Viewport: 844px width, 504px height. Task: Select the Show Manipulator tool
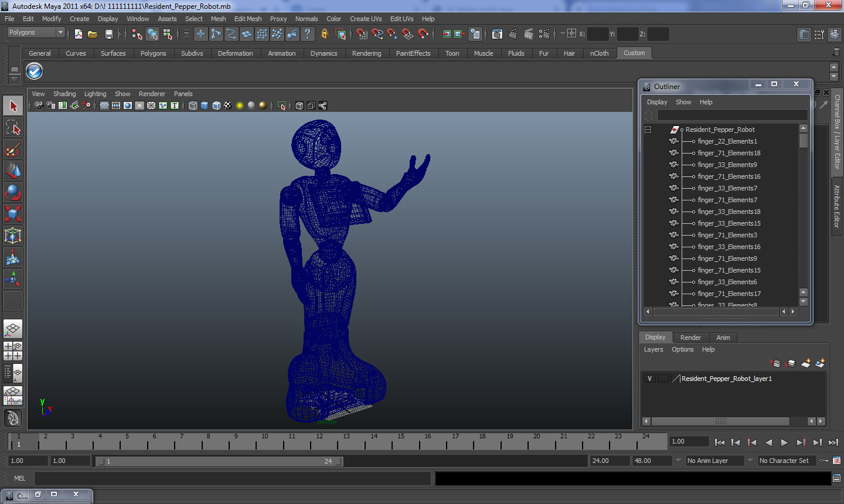tap(13, 279)
